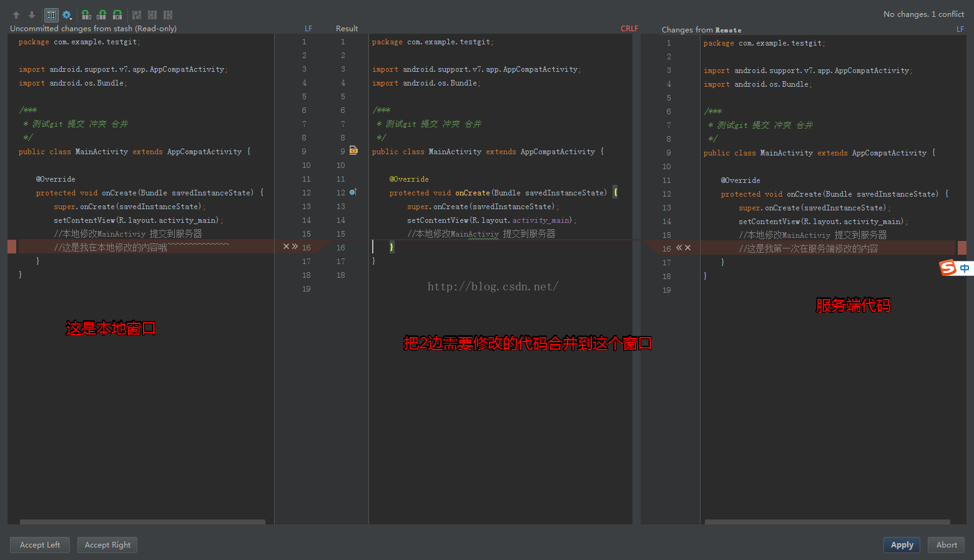Accept local line 16 change with >> arrow
Image resolution: width=974 pixels, height=560 pixels.
click(295, 247)
